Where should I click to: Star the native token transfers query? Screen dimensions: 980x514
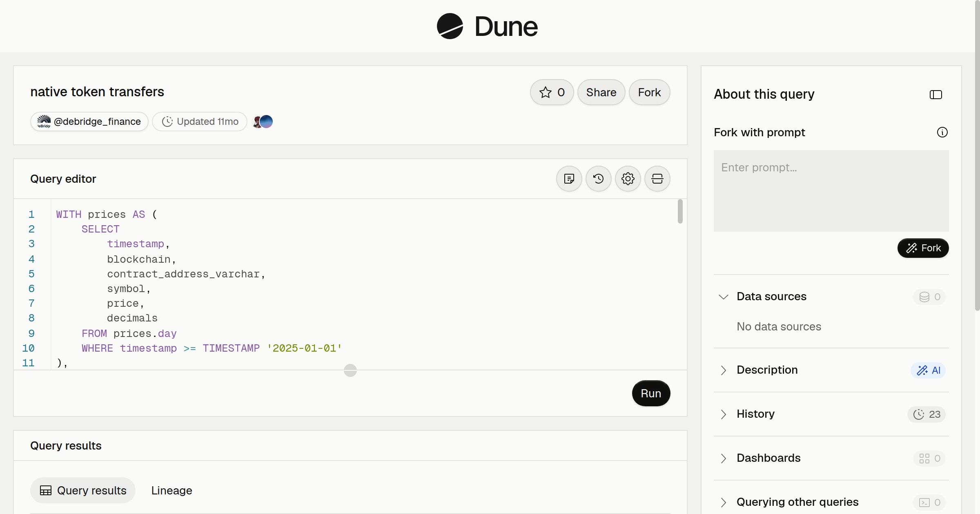coord(552,92)
